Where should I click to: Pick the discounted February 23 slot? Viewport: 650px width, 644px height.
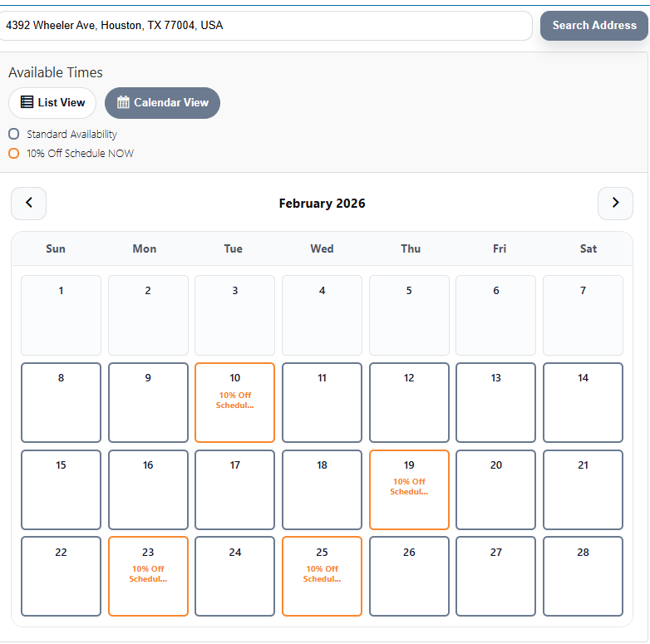148,576
